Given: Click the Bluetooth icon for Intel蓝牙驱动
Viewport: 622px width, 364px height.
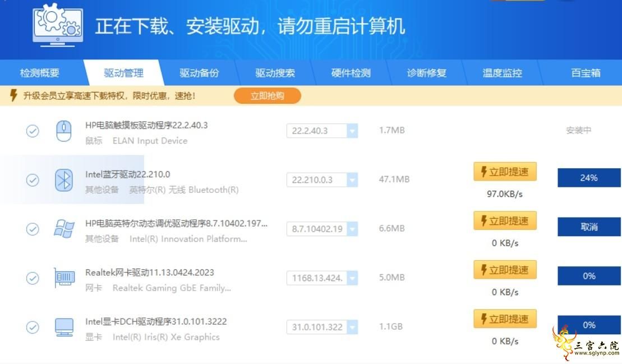Looking at the screenshot, I should click(64, 181).
